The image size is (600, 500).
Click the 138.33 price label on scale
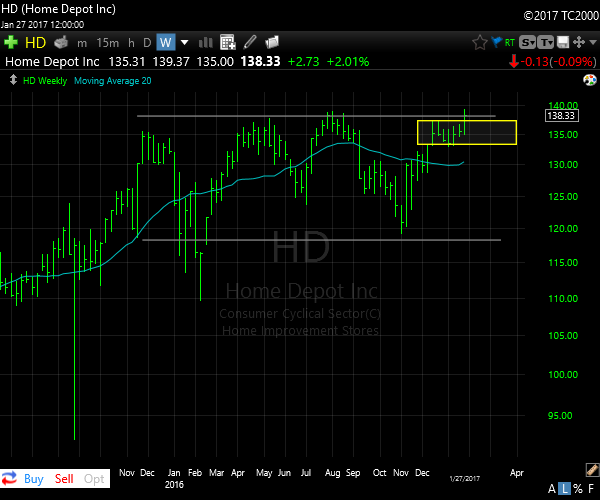(x=561, y=116)
